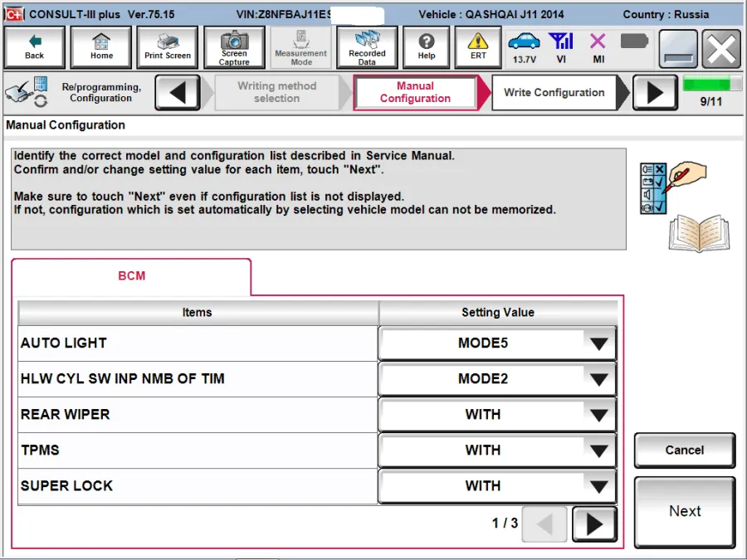The image size is (747, 560).
Task: Click the MI status icon
Action: (598, 47)
